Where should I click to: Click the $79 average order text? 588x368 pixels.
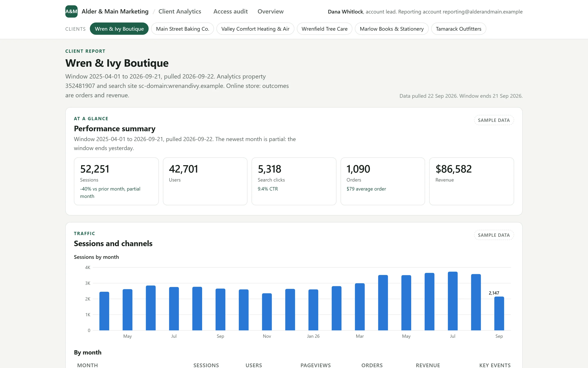(x=366, y=189)
